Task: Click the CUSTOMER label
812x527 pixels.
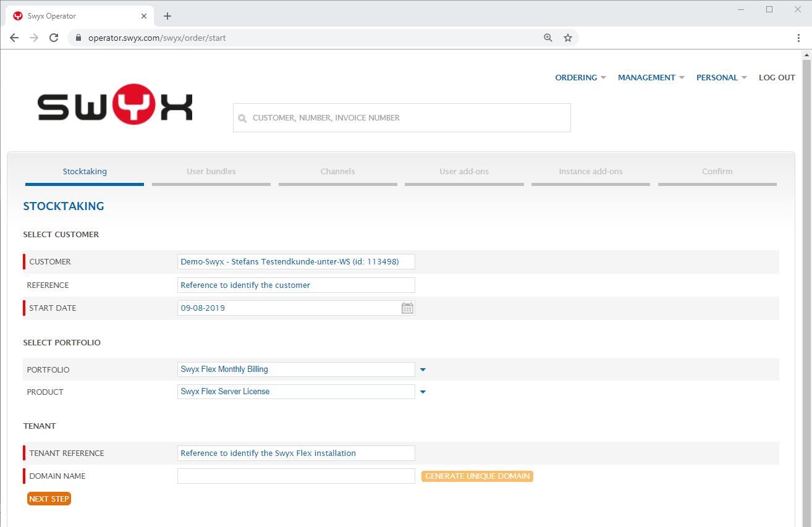Action: pyautogui.click(x=50, y=262)
